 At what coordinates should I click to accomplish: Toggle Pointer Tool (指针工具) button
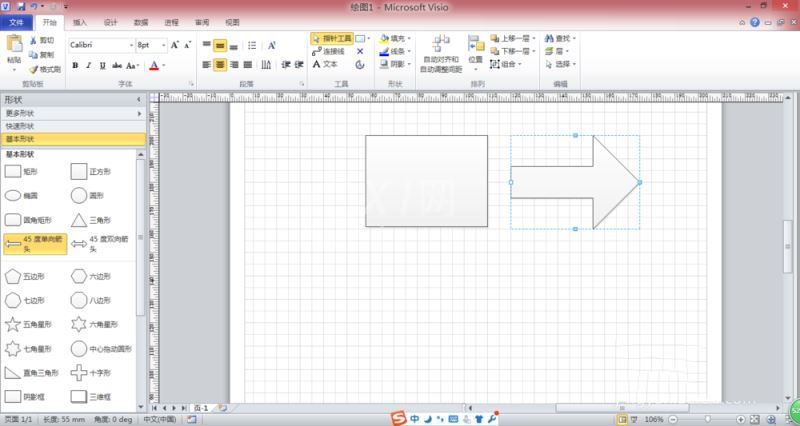pyautogui.click(x=332, y=38)
